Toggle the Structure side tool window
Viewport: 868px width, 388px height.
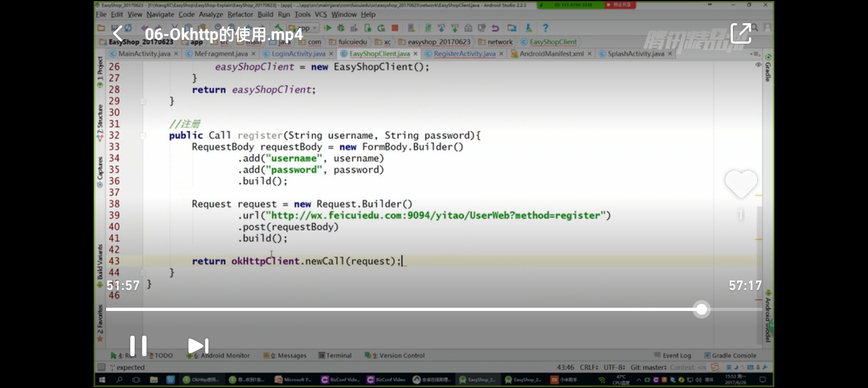click(100, 123)
